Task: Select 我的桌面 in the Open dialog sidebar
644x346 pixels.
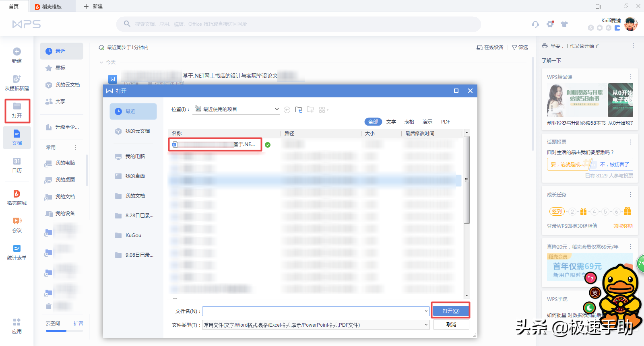Action: (133, 176)
